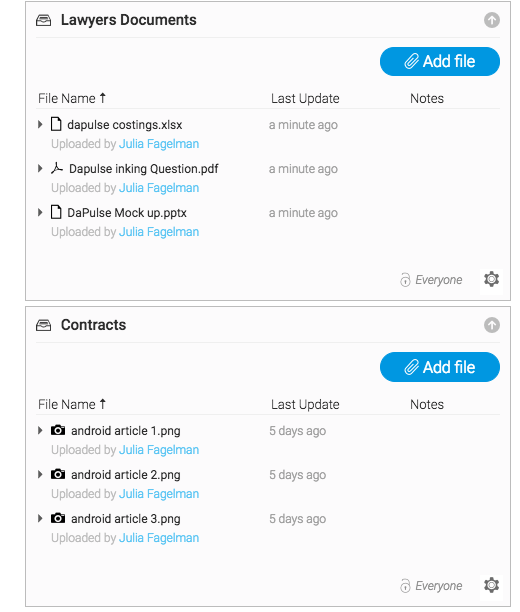Expand the dapulse costings.xlsx row
Viewport: 520px width, 612px height.
click(x=40, y=125)
